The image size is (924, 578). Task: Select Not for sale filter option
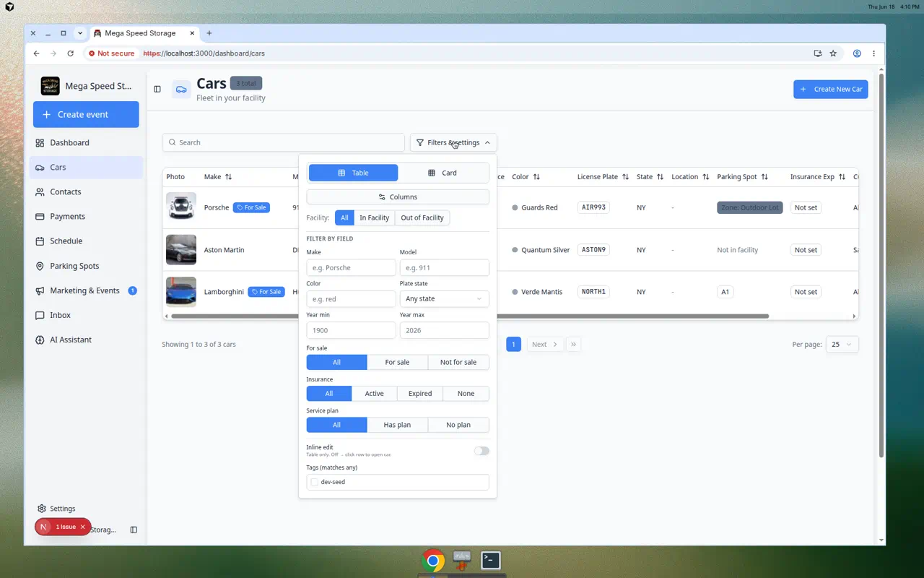click(x=458, y=362)
